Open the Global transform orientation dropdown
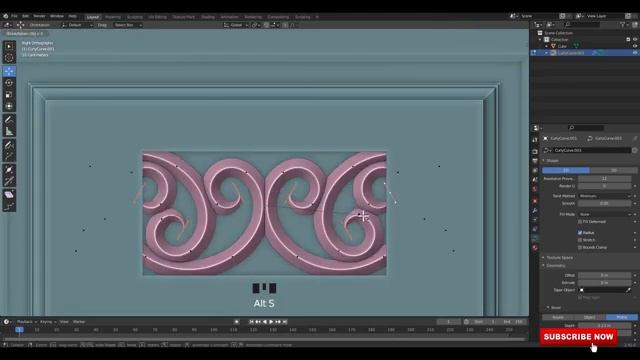640x360 pixels. (x=236, y=25)
